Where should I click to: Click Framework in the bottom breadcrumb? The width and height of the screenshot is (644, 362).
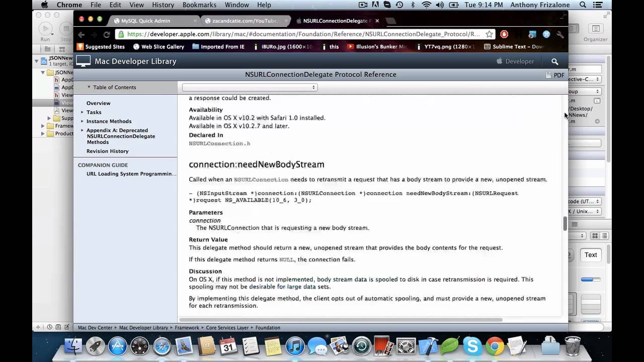tap(187, 328)
